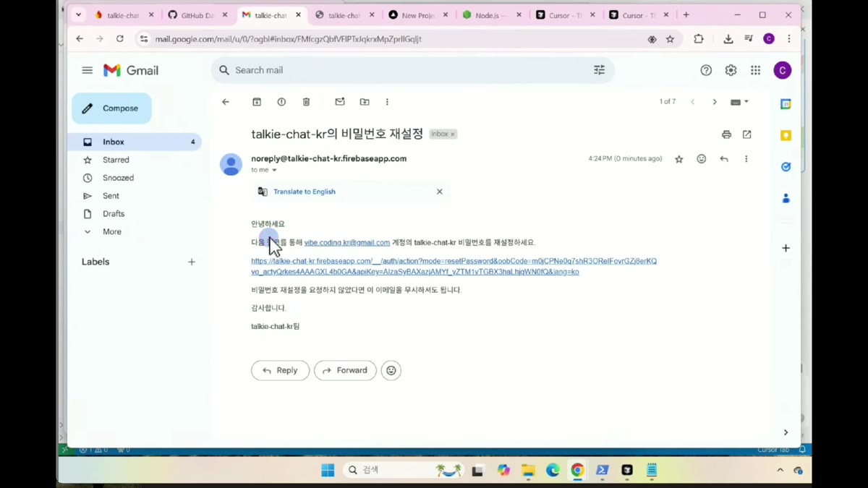868x488 pixels.
Task: Open Google Keep in the side panel
Action: (786, 135)
